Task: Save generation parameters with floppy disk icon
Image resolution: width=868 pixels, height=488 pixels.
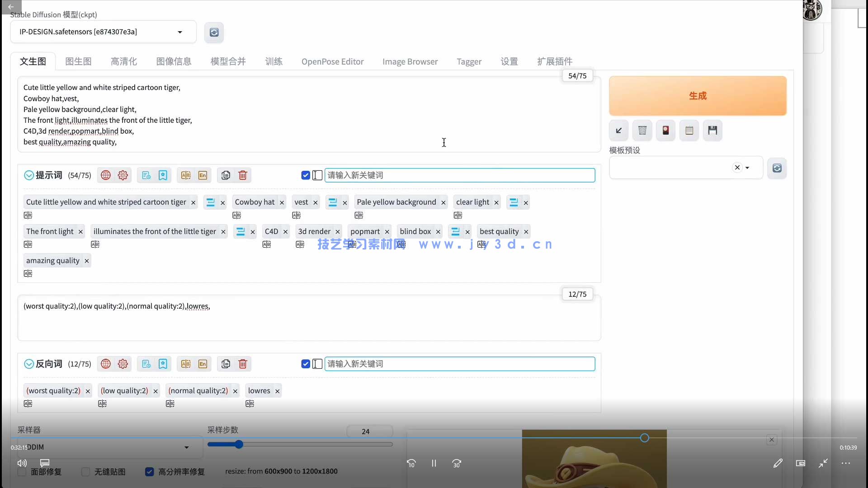Action: pyautogui.click(x=713, y=131)
